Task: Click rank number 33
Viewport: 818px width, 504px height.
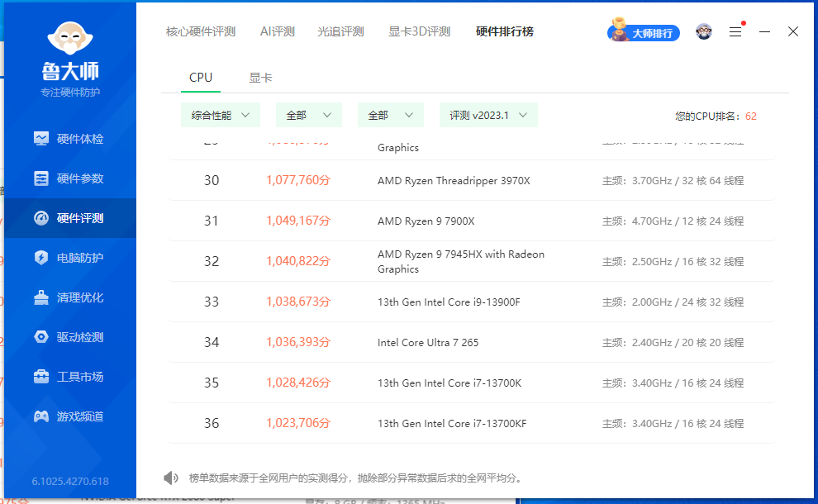Action: coord(212,302)
